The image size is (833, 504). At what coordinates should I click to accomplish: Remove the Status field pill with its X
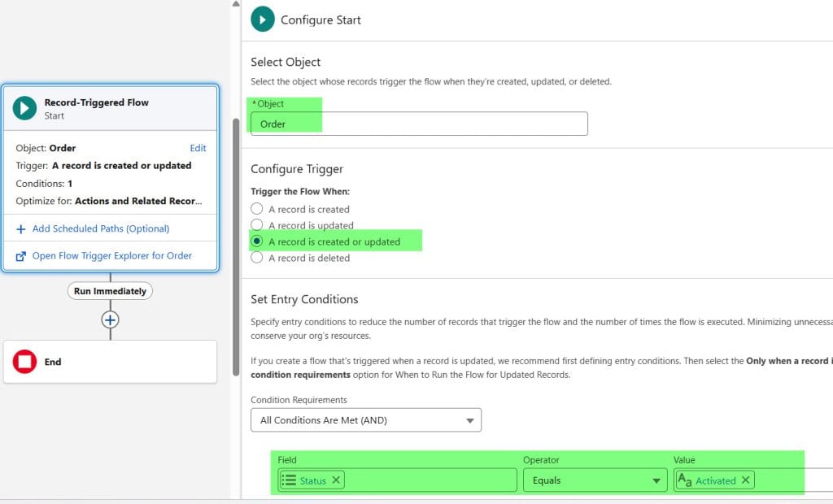[336, 480]
